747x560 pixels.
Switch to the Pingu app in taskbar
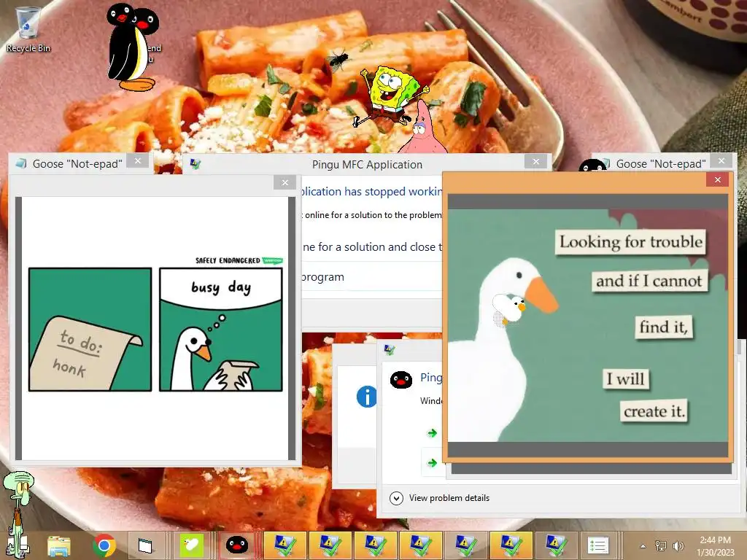(237, 545)
